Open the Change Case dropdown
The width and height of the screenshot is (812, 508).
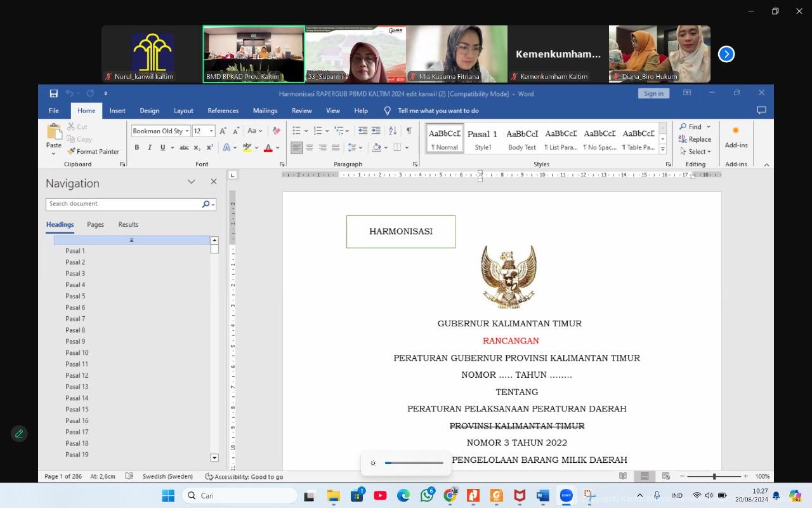tap(254, 131)
